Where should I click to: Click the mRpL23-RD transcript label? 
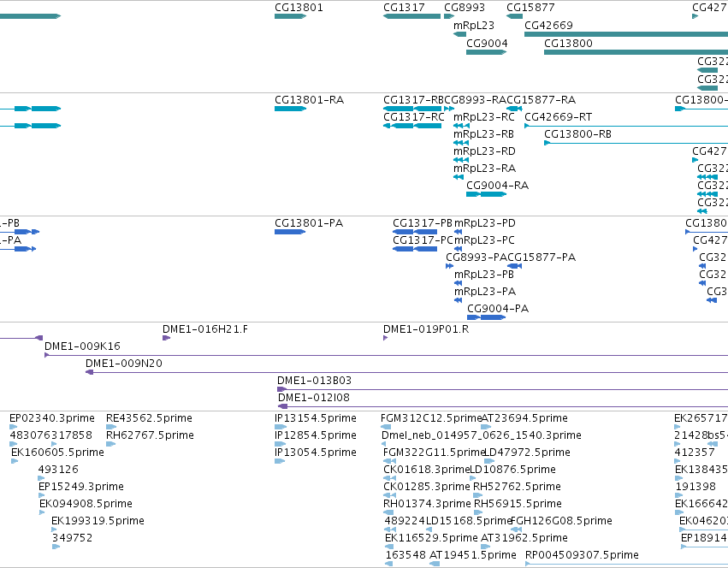click(484, 151)
